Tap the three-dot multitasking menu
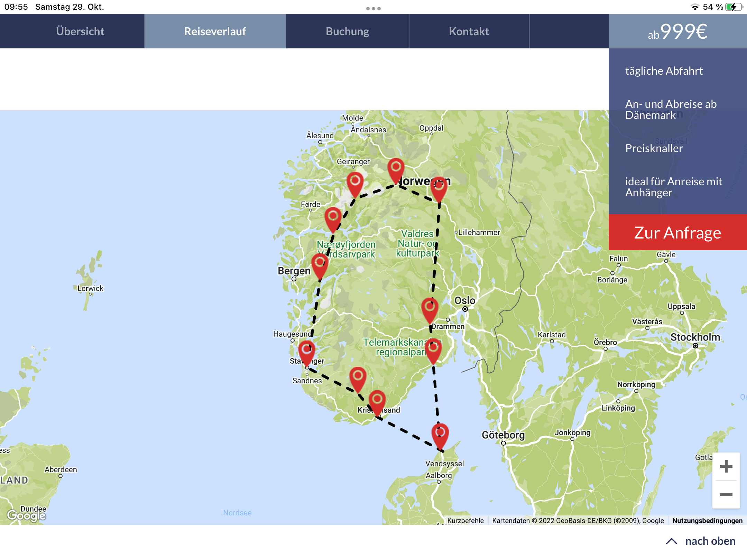This screenshot has height=560, width=747. pyautogui.click(x=373, y=9)
